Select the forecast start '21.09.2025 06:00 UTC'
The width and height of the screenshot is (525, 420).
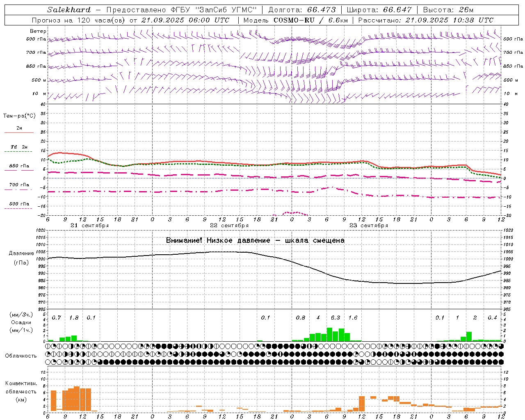187,20
